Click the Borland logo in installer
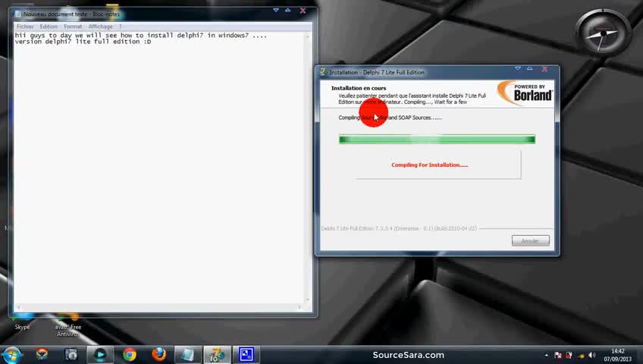The width and height of the screenshot is (643, 364). pyautogui.click(x=525, y=93)
